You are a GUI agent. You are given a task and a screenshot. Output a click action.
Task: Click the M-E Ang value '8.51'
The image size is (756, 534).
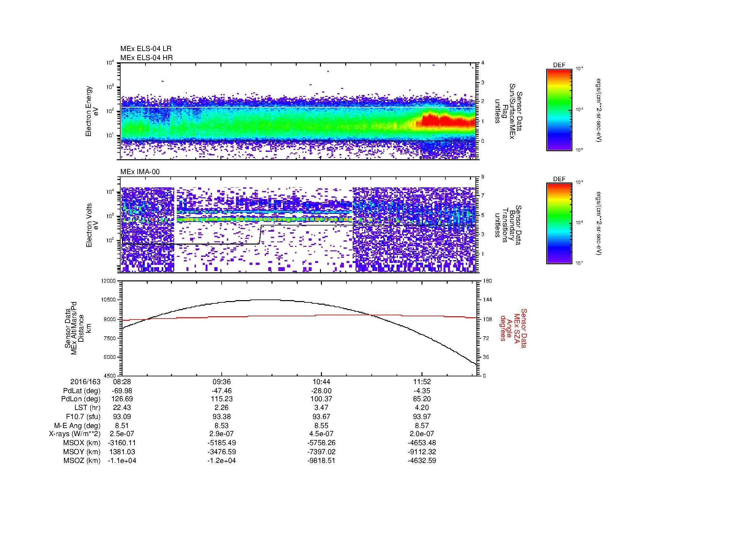(x=122, y=425)
